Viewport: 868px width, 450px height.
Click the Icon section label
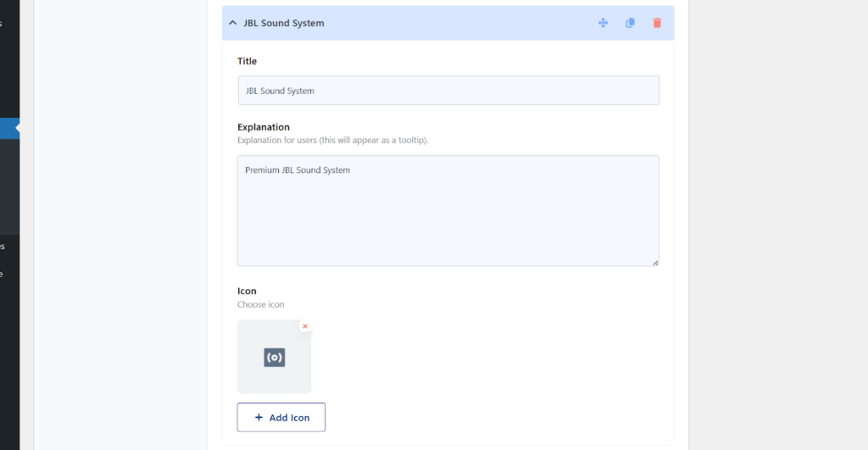coord(247,291)
